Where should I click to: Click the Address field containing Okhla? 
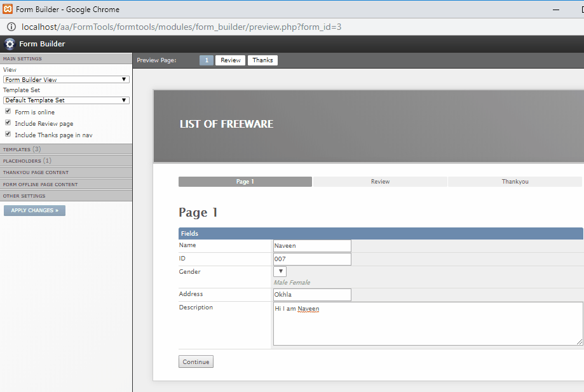coord(312,294)
